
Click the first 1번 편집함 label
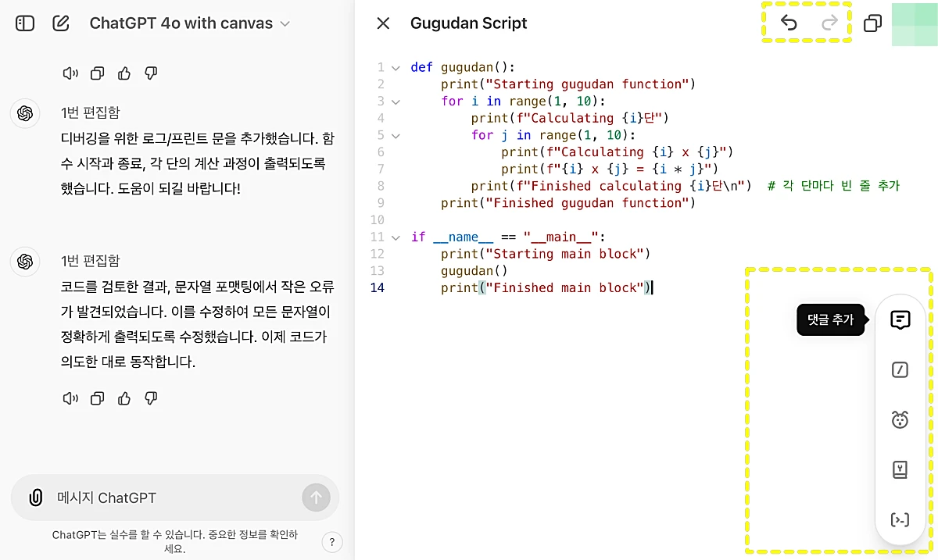[90, 113]
